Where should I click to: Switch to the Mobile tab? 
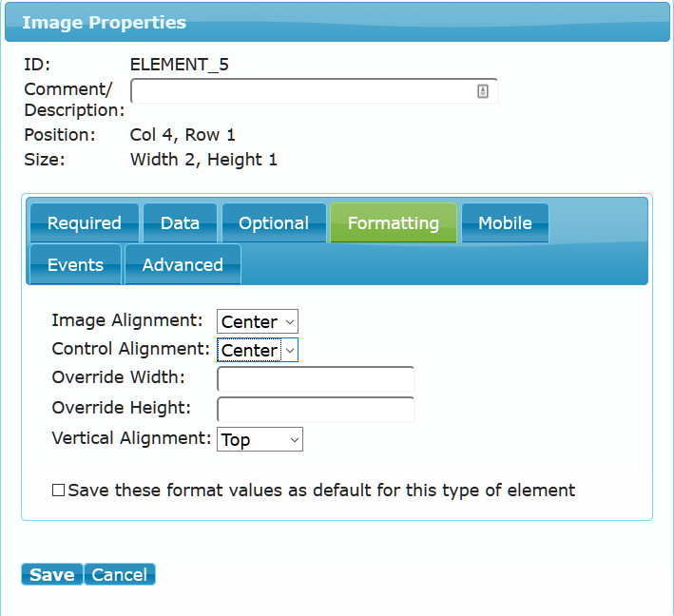click(x=505, y=222)
